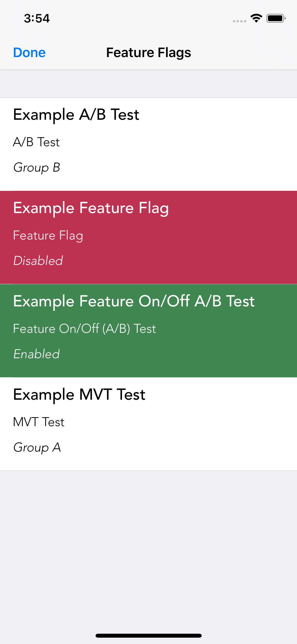Click the Feature Flags navigation title
Image resolution: width=297 pixels, height=644 pixels.
tap(149, 53)
